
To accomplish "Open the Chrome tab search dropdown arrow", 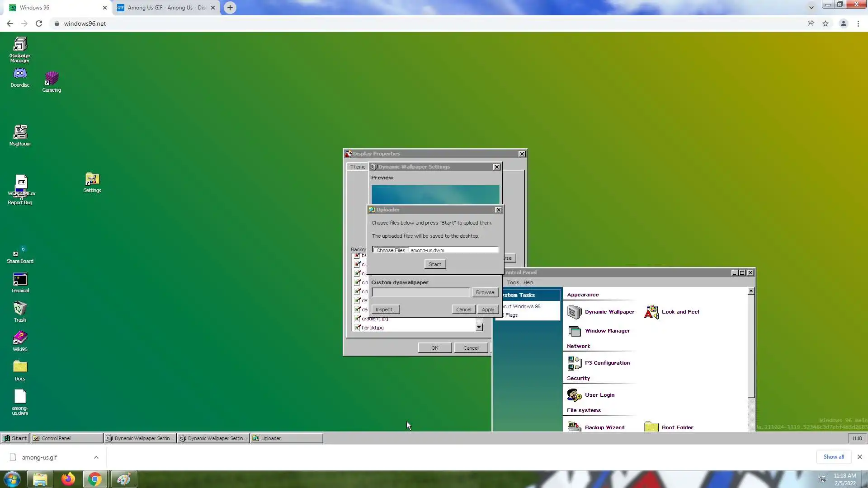I will 811,7.
